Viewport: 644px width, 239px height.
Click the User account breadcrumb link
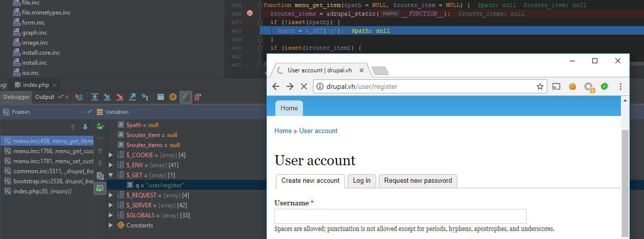(x=318, y=131)
